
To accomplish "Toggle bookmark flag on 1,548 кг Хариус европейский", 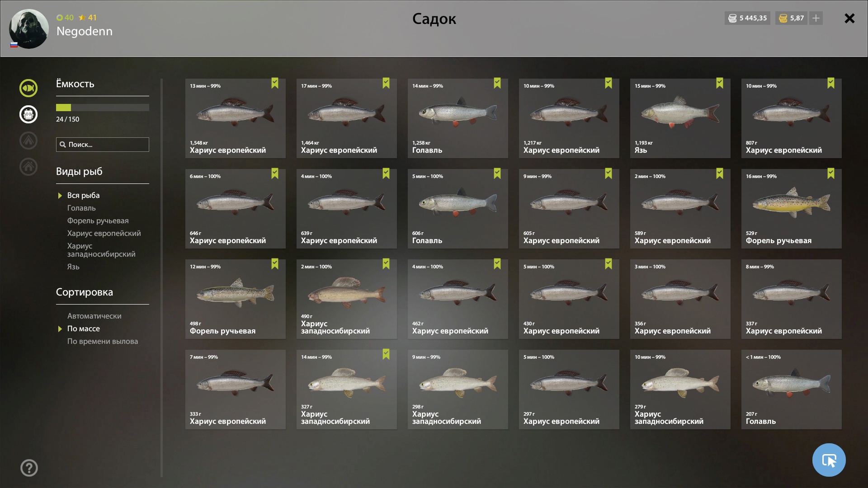I will pos(275,83).
